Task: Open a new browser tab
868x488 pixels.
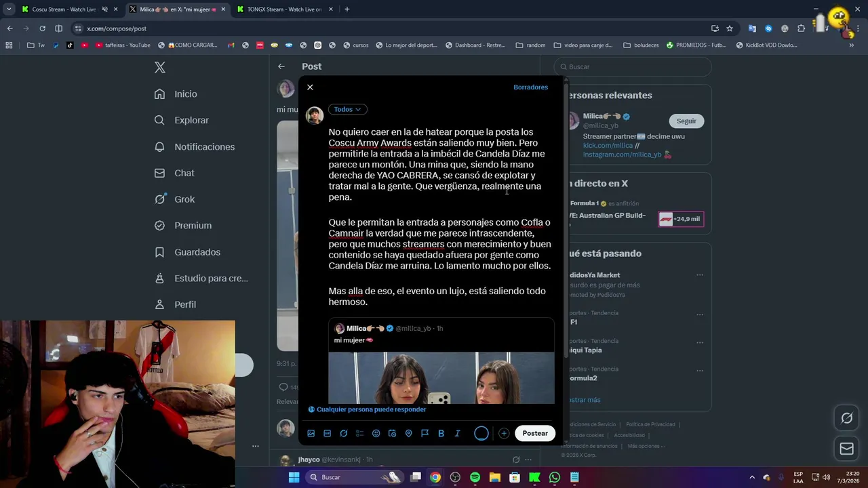Action: [x=347, y=9]
